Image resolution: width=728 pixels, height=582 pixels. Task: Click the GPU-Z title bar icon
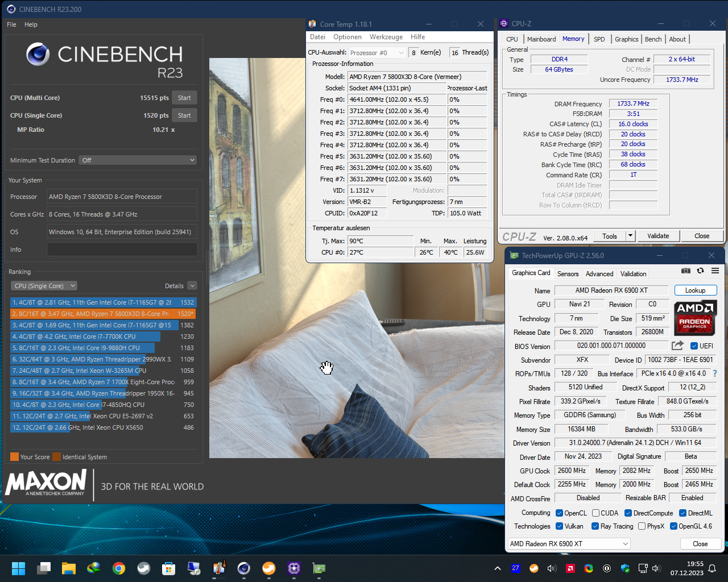pos(514,256)
